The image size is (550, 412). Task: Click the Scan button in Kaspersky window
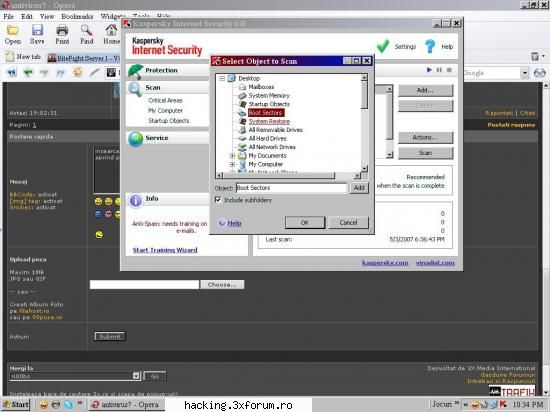coord(425,153)
